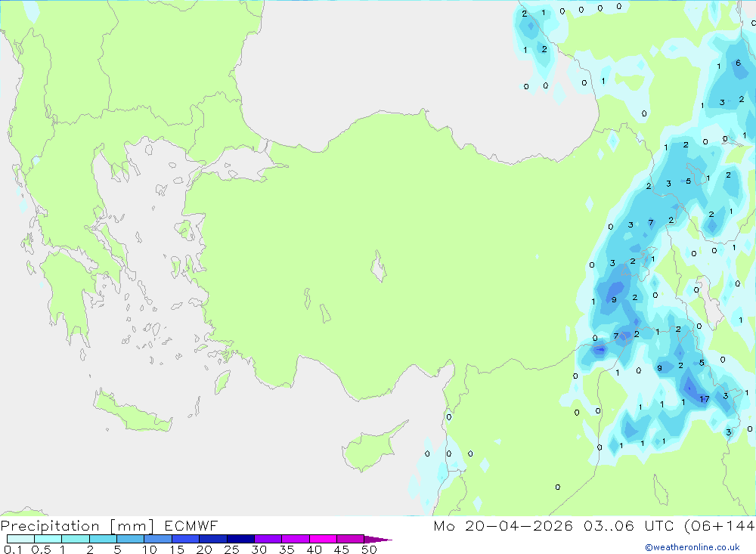Choose the 10–15 mm legend swatch

click(158, 539)
